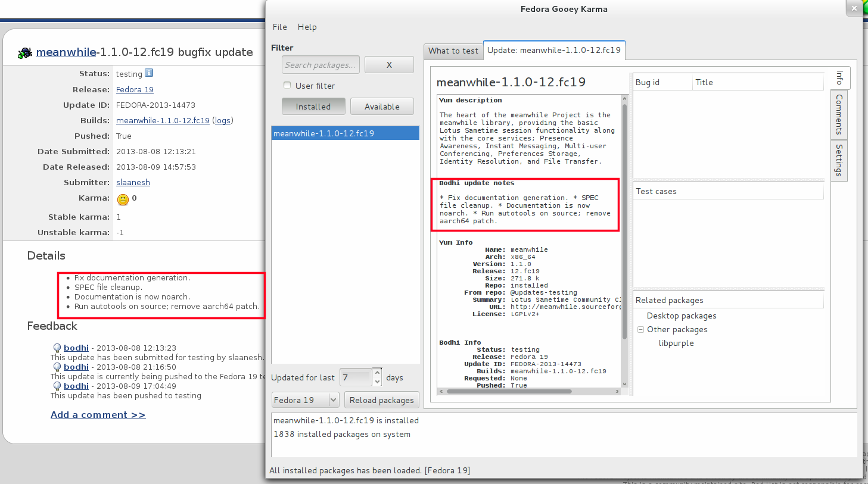Click the days number field showing 7
868x484 pixels.
(356, 377)
